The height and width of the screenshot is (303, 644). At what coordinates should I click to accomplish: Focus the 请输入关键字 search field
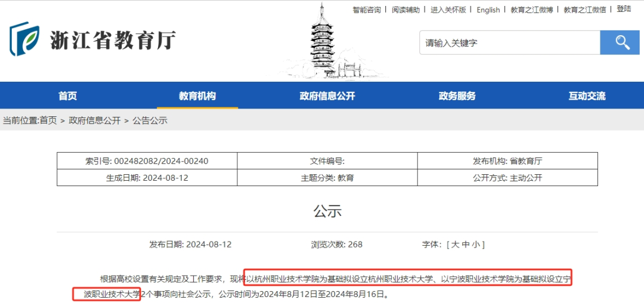point(510,42)
